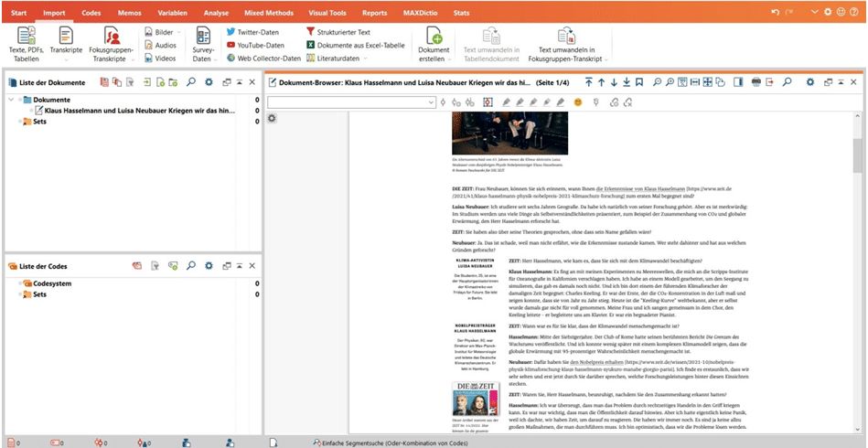Collapse the Dokumente tree folder

12,100
